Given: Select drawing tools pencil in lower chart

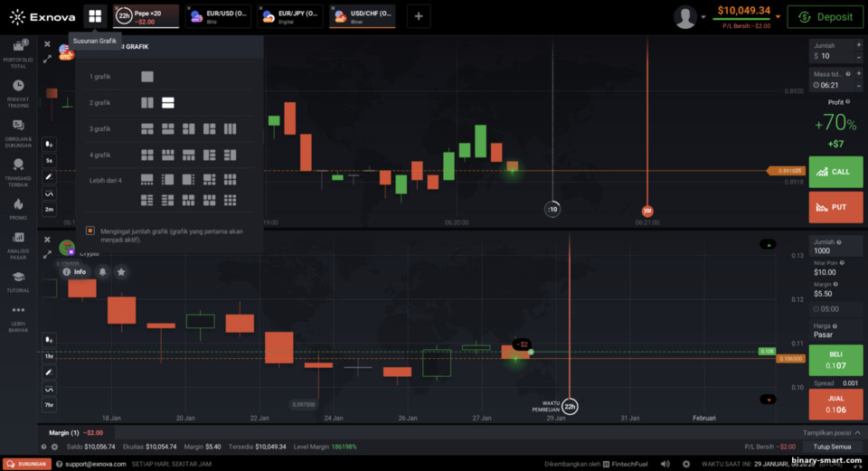Looking at the screenshot, I should pyautogui.click(x=49, y=372).
